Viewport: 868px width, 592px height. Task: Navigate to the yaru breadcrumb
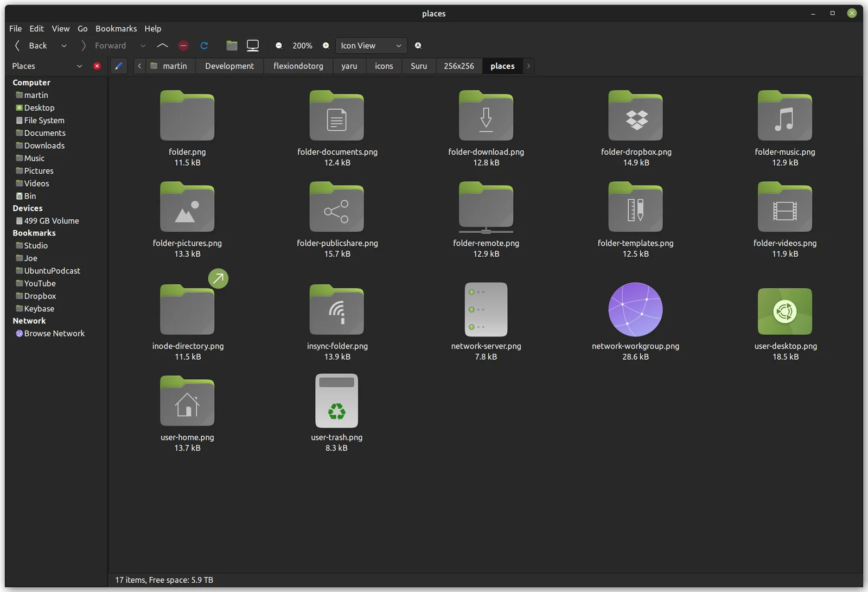pyautogui.click(x=349, y=66)
